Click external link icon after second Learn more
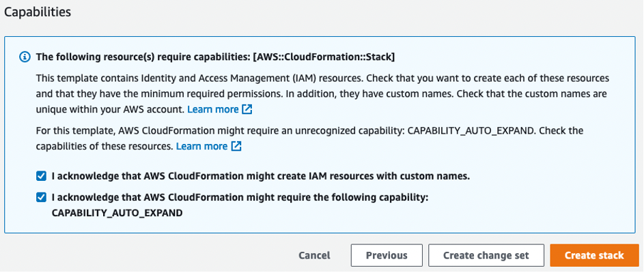Screen dimensions: 644x273 236,146
